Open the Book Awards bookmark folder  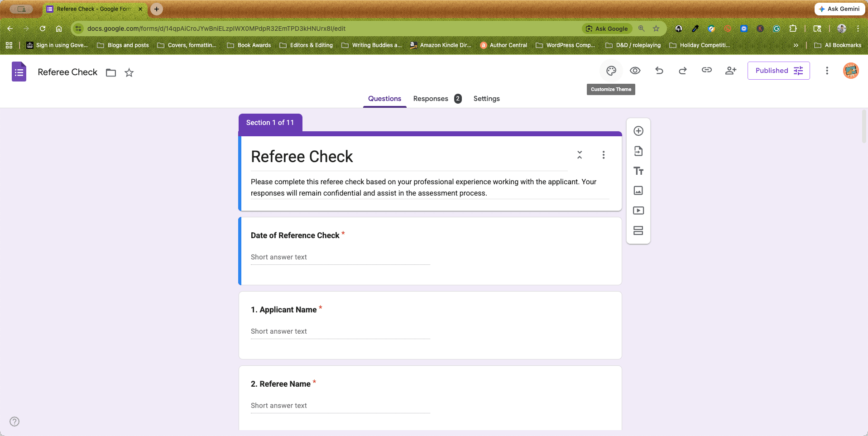[249, 45]
